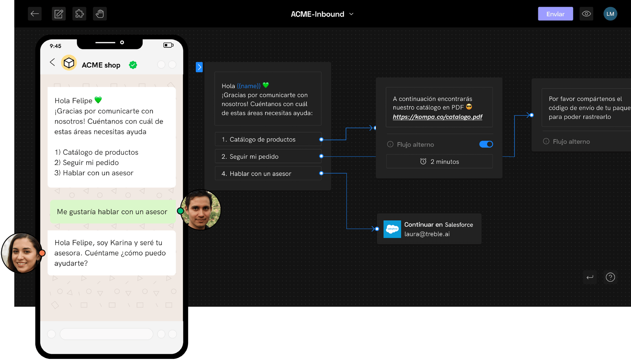Open the kompa.co/catalogo.pdf link
The height and width of the screenshot is (364, 631).
coord(438,117)
